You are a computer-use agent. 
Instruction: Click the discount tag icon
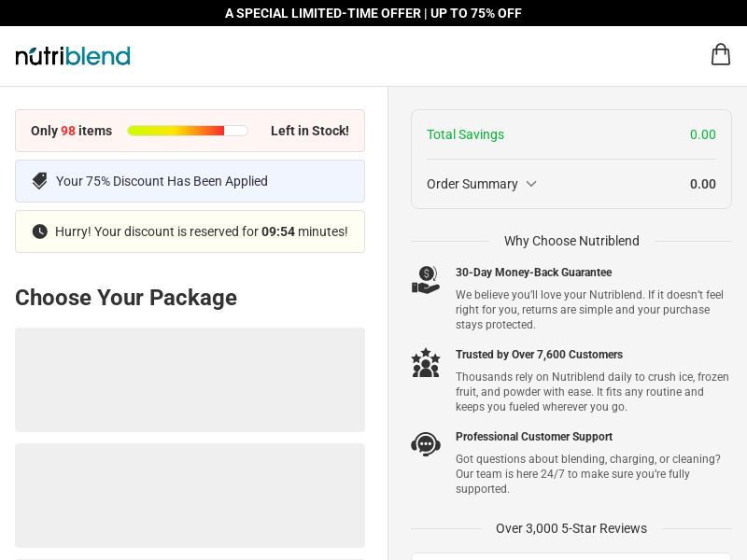click(x=39, y=181)
